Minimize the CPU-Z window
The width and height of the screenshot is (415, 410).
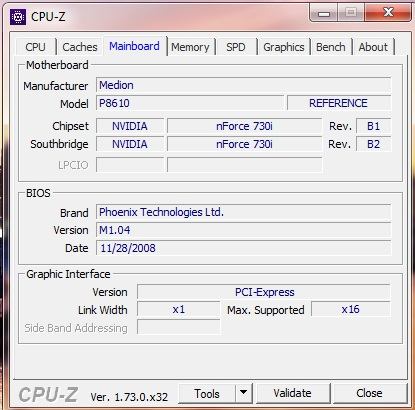tap(324, 13)
